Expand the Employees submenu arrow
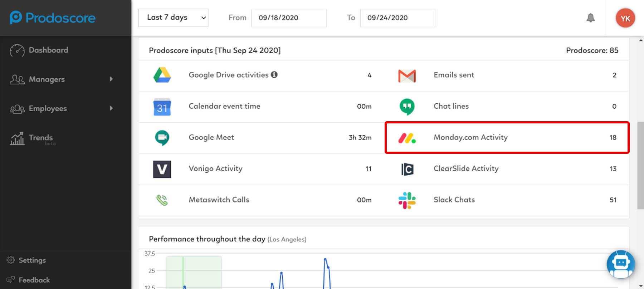 111,108
